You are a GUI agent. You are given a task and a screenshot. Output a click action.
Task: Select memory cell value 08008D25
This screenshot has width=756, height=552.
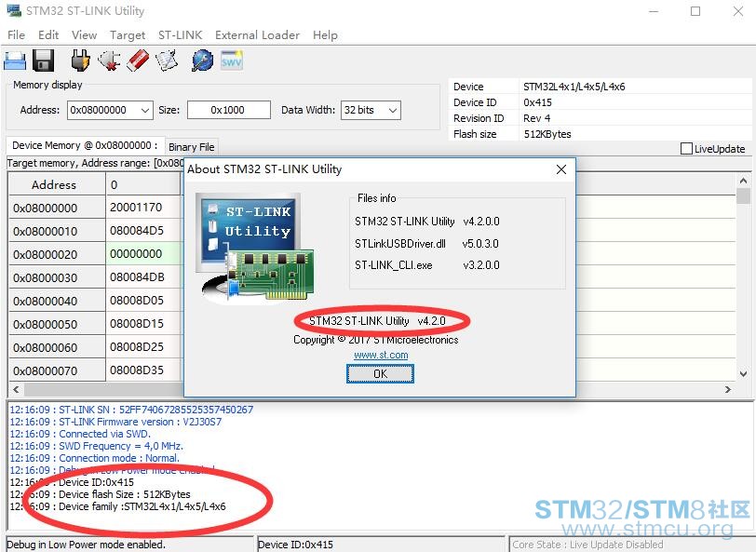coord(143,346)
